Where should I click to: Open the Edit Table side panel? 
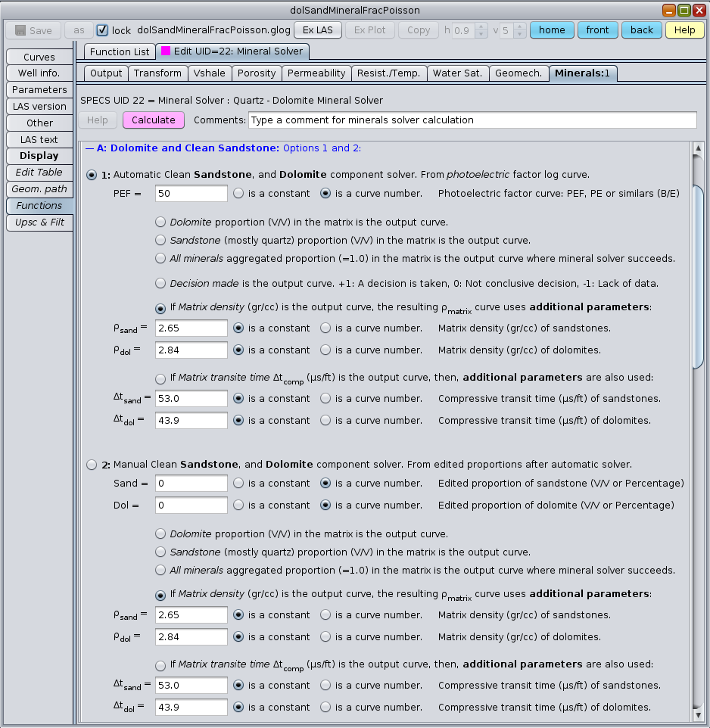(x=39, y=173)
